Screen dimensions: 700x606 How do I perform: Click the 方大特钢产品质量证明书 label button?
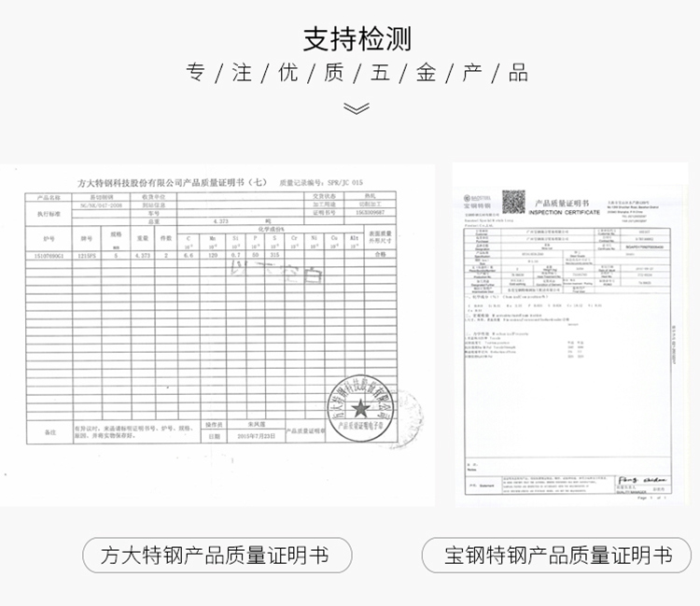click(217, 555)
